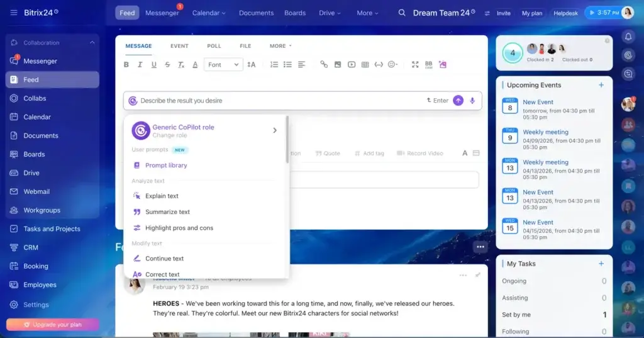
Task: Open the More dropdown in top bar
Action: [x=367, y=13]
